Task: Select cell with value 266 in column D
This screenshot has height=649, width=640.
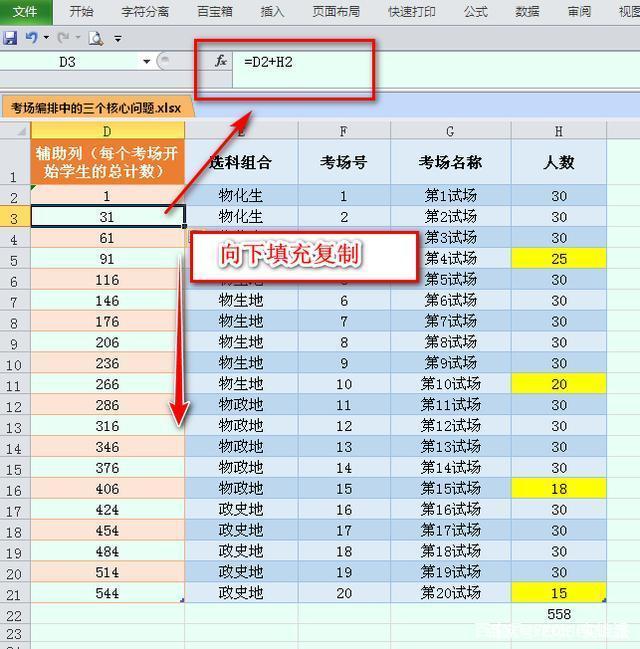Action: tap(108, 385)
